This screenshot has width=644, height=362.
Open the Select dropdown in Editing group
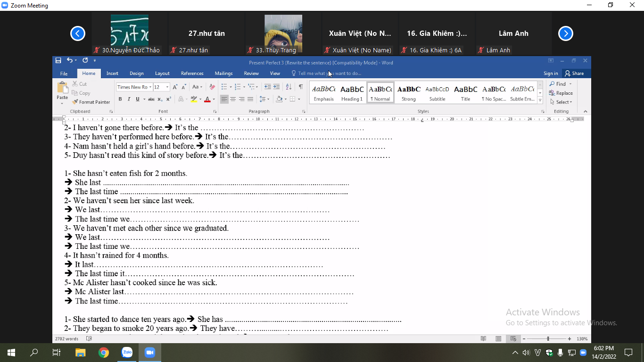[561, 102]
